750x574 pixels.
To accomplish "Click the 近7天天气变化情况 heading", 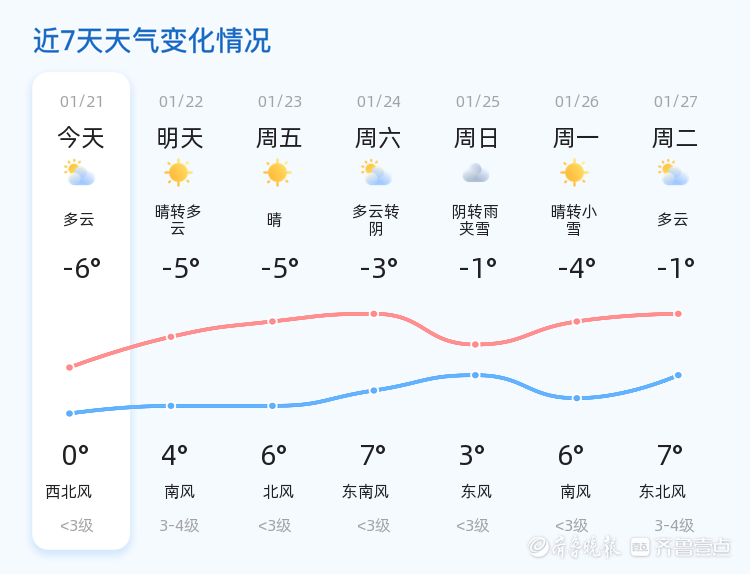I will click(152, 41).
